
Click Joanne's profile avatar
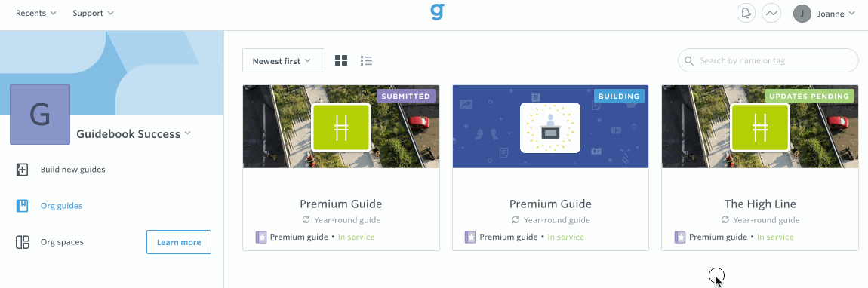click(802, 14)
